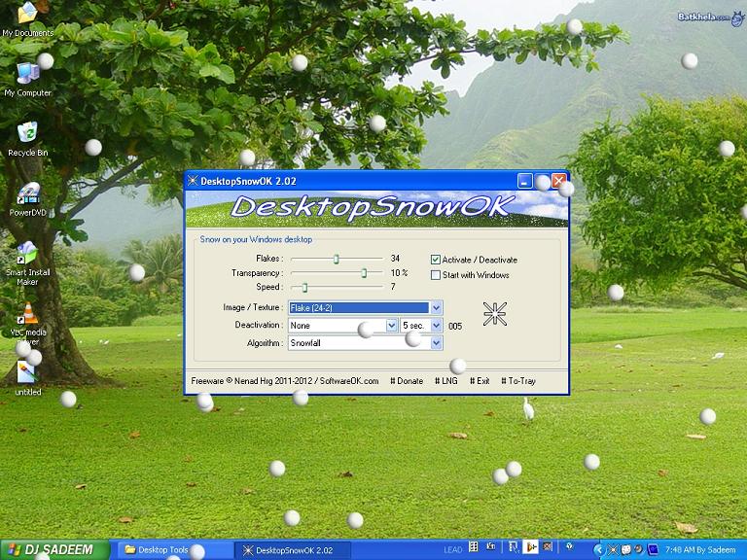Click the Speed slider handle
The image size is (747, 560).
click(x=304, y=287)
